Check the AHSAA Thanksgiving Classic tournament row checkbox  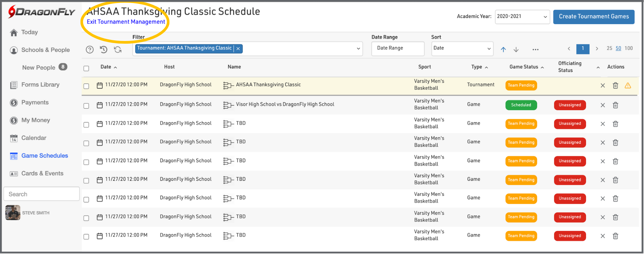[x=86, y=86]
